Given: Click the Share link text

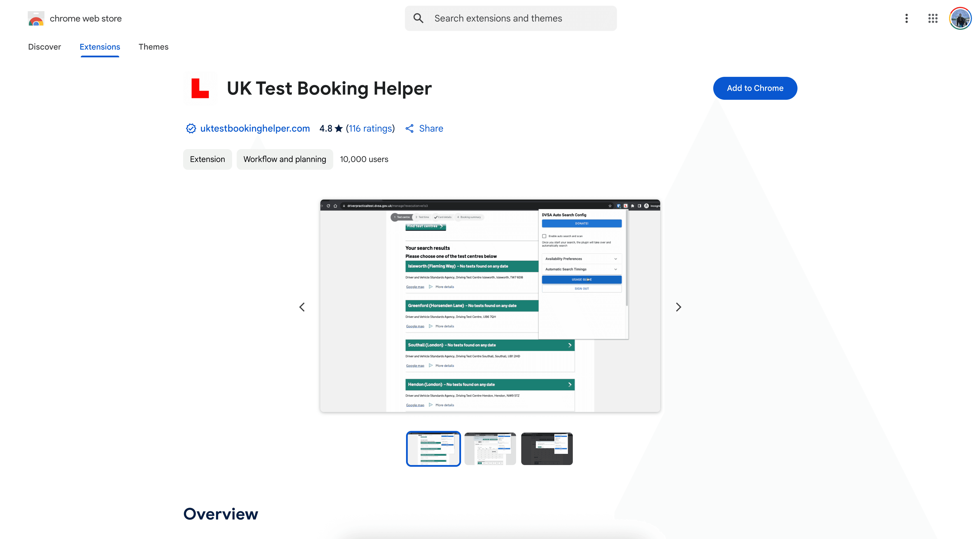Looking at the screenshot, I should coord(431,129).
